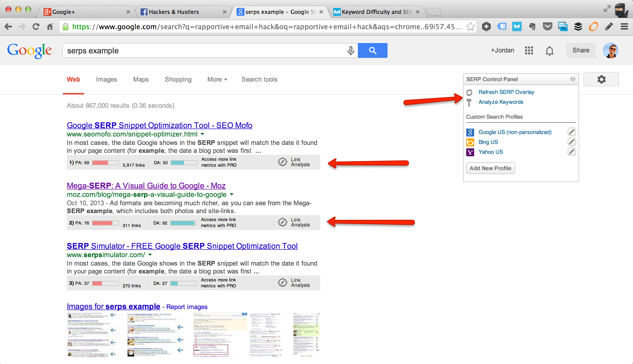Switch to the Hackers & Hustlers tab

coord(173,12)
